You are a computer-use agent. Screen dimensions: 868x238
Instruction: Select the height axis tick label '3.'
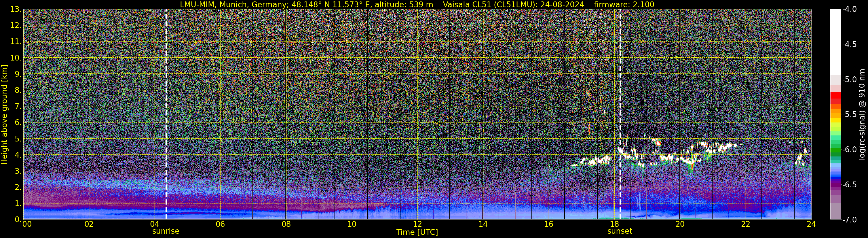[18, 171]
